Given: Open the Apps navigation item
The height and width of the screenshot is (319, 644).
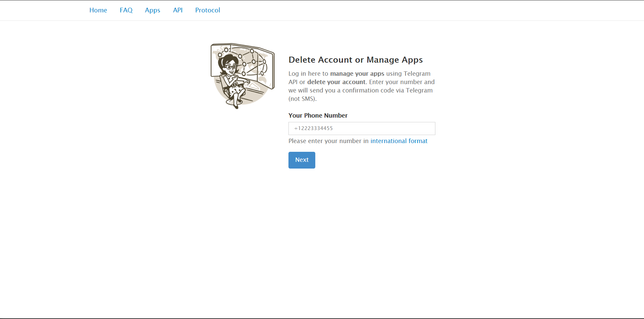Looking at the screenshot, I should (x=152, y=10).
